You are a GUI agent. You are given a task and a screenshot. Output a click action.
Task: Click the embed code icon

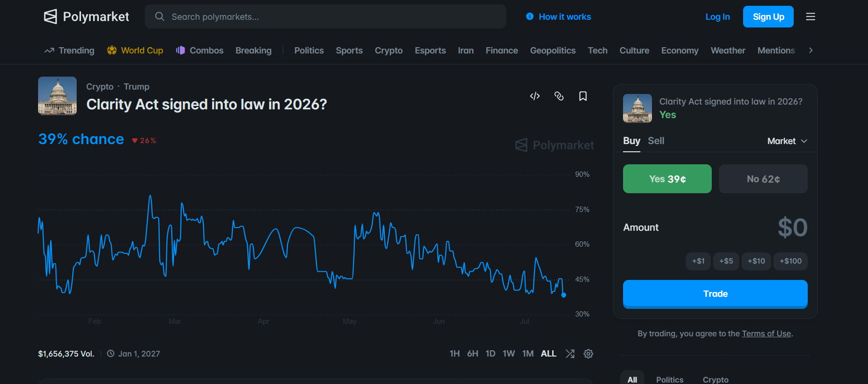pyautogui.click(x=535, y=96)
